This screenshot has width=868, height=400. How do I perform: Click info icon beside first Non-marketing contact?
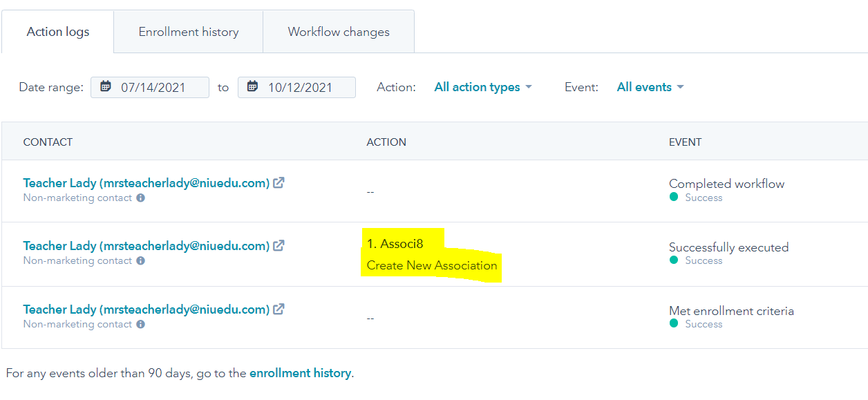pos(140,198)
